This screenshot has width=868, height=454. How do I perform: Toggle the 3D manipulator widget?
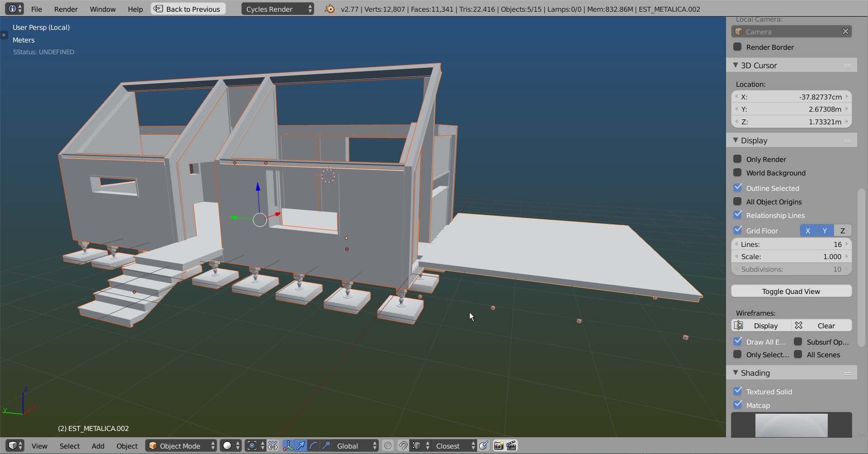coord(288,445)
